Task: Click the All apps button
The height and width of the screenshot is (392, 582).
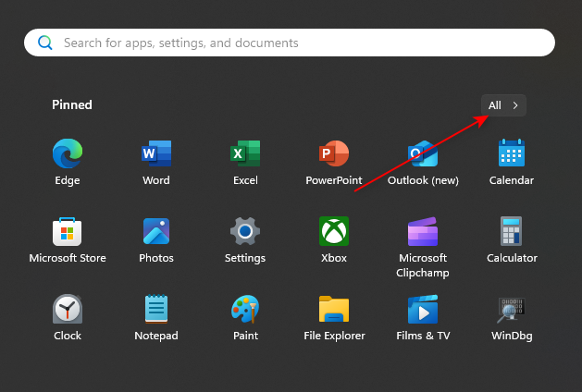Action: click(503, 105)
